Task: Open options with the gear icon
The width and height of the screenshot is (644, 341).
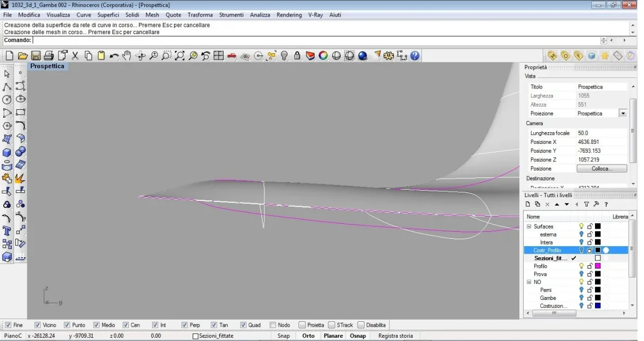Action: click(x=389, y=55)
